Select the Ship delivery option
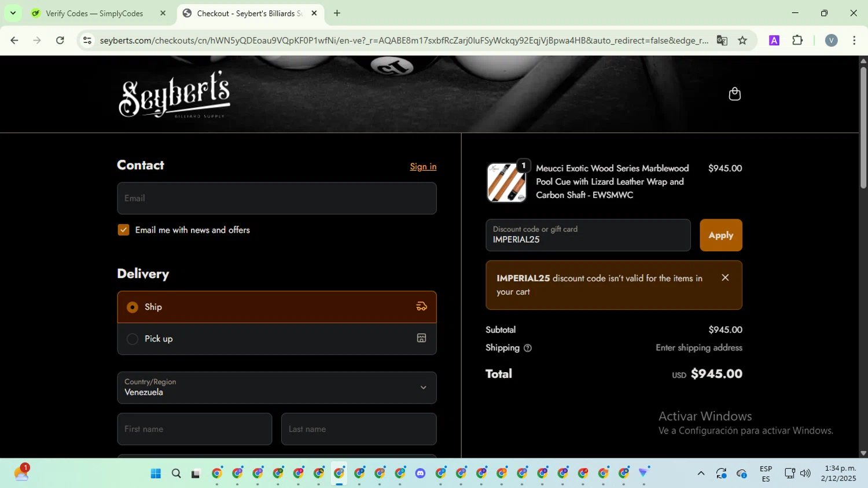Image resolution: width=868 pixels, height=488 pixels. [277, 307]
